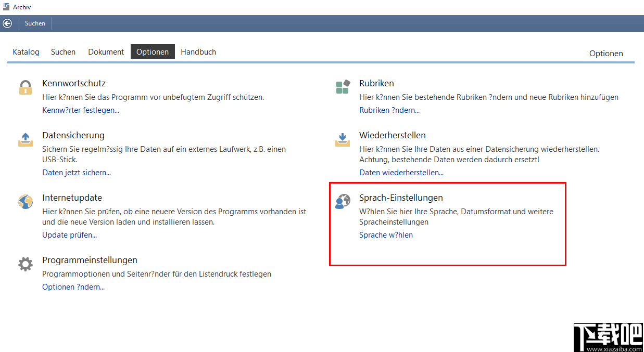Viewport: 644px width, 352px height.
Task: Click the Wiederherstellen download icon
Action: [x=343, y=139]
